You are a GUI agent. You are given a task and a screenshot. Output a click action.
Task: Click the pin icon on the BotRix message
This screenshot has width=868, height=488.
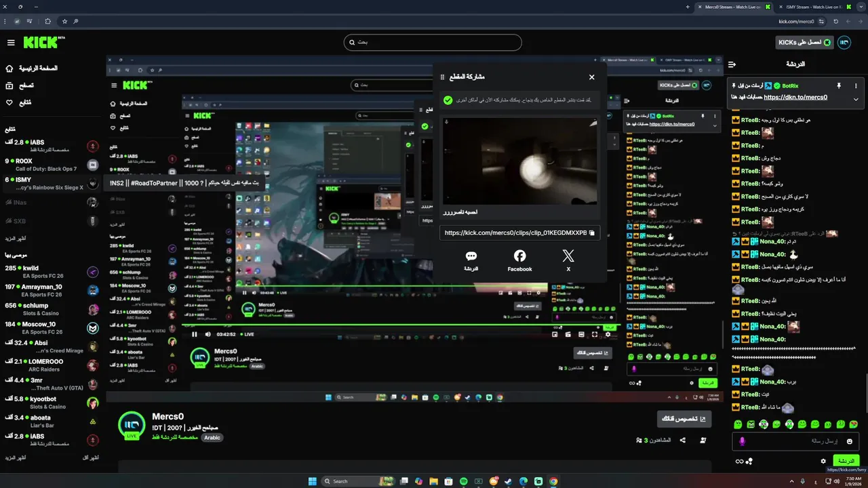click(x=839, y=86)
